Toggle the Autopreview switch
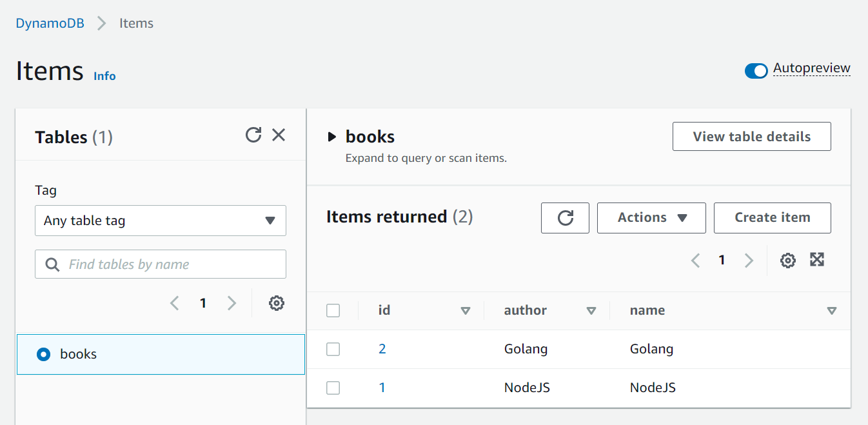Screen dimensions: 868x425 tap(756, 70)
